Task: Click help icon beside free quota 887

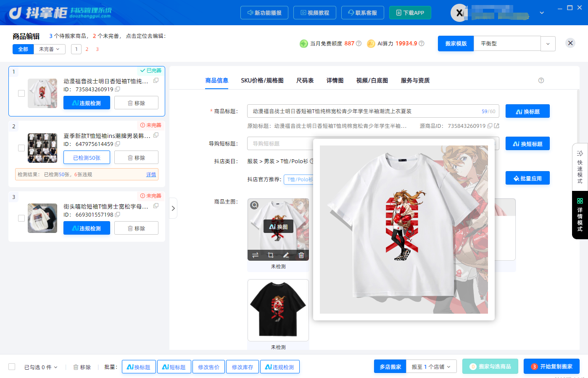Action: pyautogui.click(x=359, y=43)
